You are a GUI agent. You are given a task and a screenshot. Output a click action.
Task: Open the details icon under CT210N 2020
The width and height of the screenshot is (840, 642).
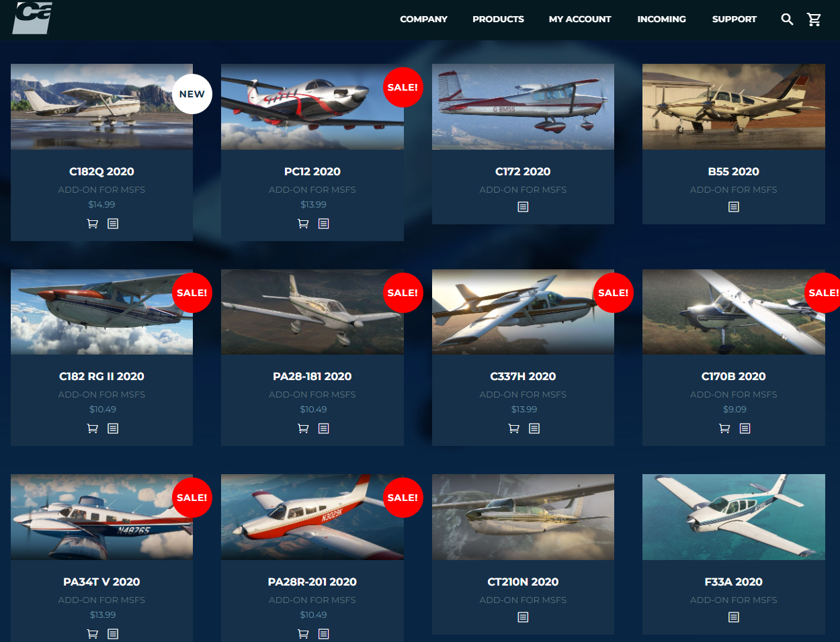(x=523, y=617)
